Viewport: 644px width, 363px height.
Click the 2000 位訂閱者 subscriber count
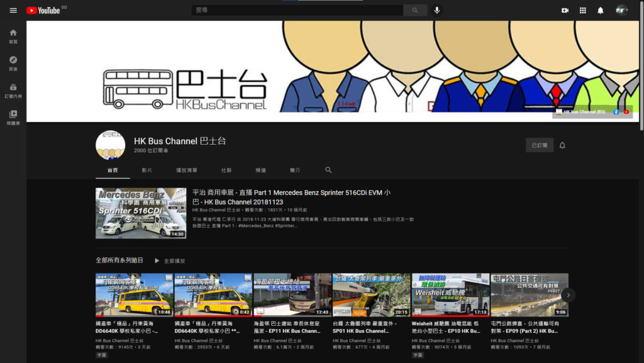coord(151,151)
